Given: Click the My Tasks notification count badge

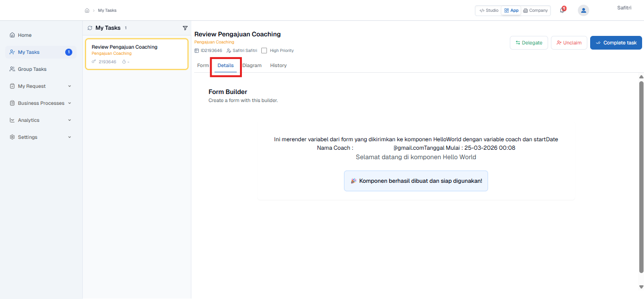Looking at the screenshot, I should 69,52.
